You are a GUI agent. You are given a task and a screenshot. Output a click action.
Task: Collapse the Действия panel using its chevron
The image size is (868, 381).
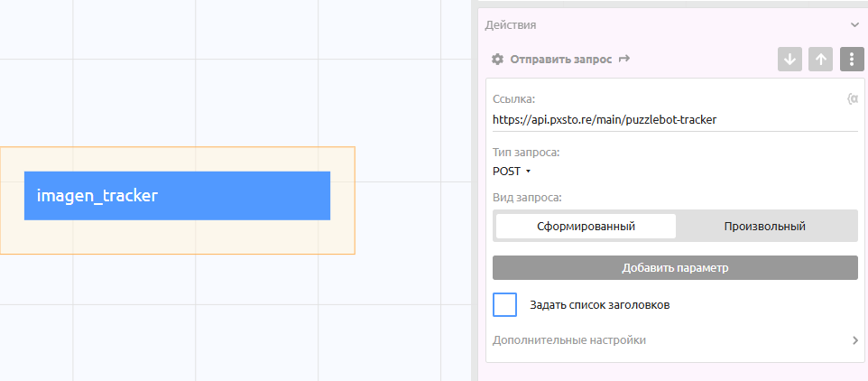[854, 25]
